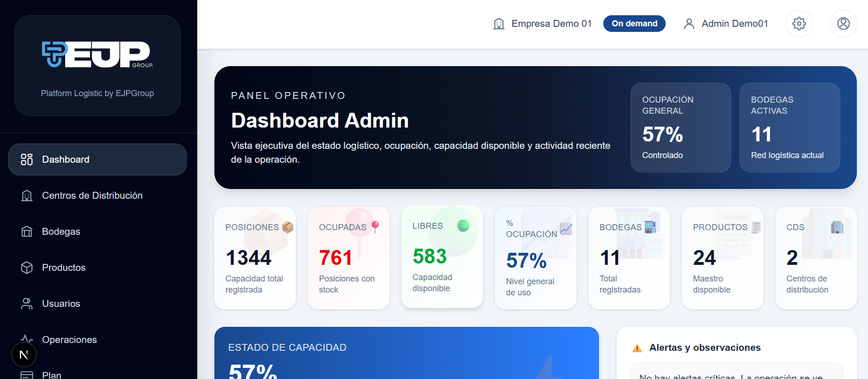Image resolution: width=868 pixels, height=379 pixels.
Task: Click the 11 value under Bodegas Activas
Action: coord(761,134)
